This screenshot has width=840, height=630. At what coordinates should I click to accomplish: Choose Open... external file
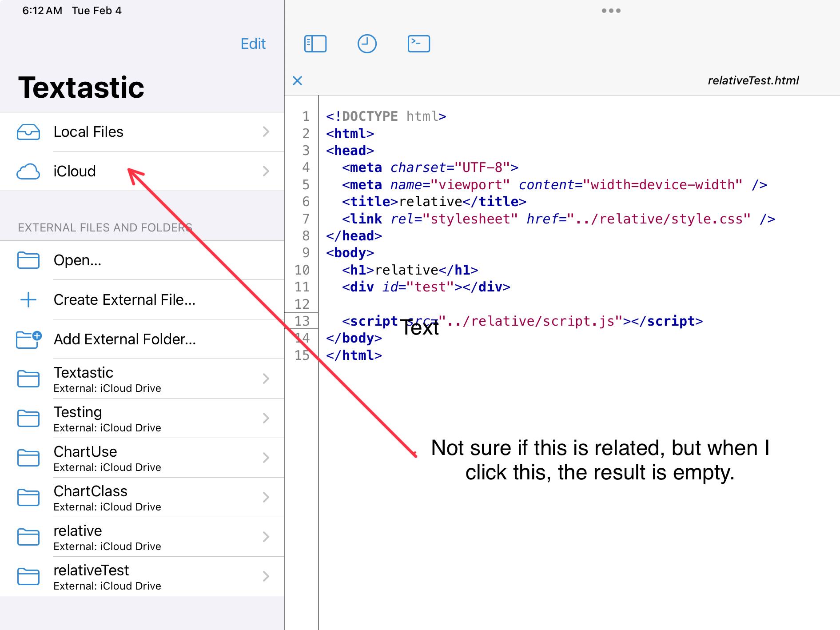pyautogui.click(x=142, y=260)
